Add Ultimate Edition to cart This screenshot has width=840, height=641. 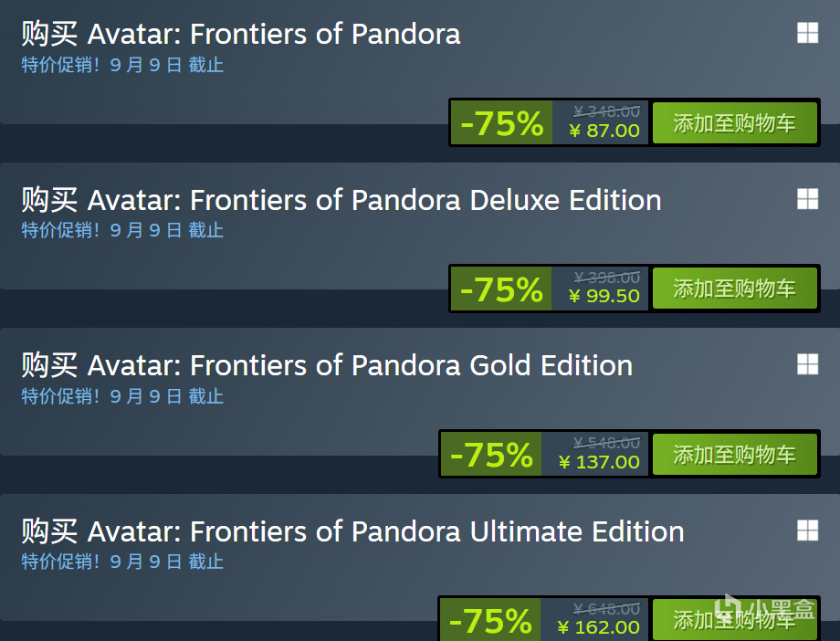click(x=734, y=620)
